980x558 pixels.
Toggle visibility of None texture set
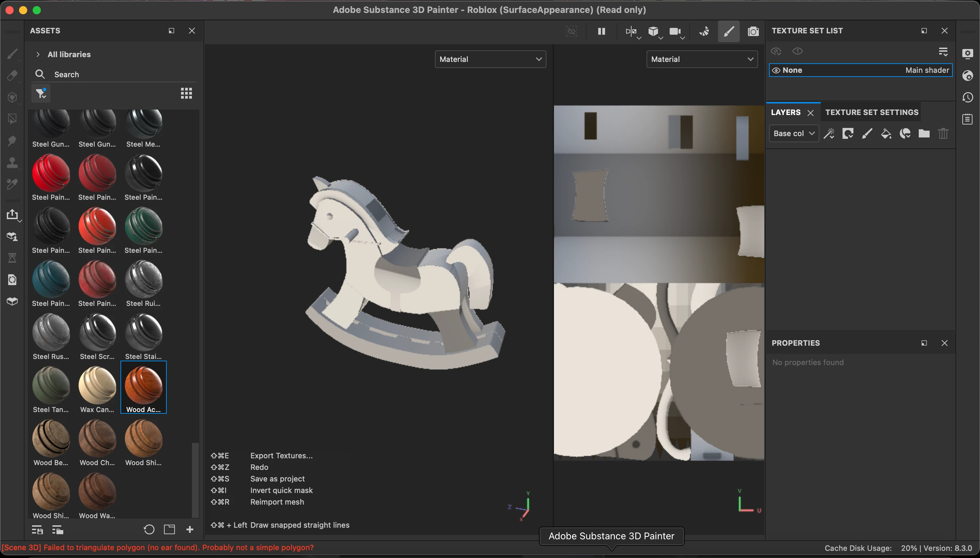point(776,70)
